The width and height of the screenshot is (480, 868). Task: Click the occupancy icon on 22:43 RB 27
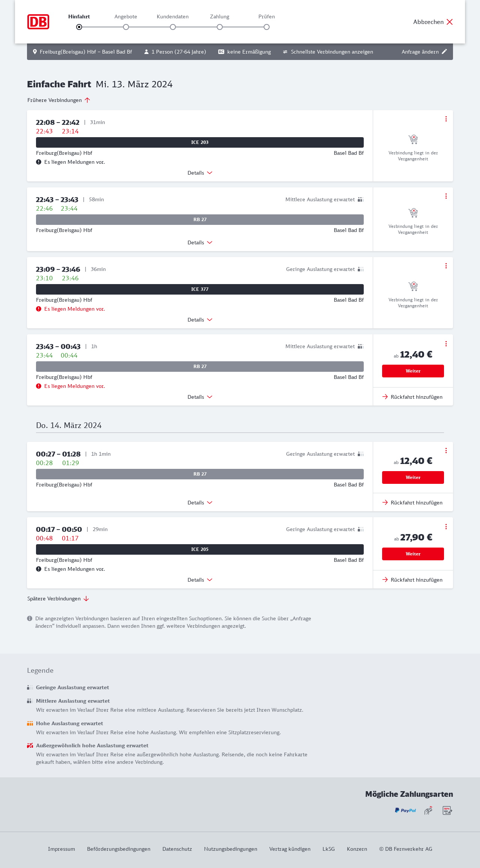pyautogui.click(x=360, y=199)
